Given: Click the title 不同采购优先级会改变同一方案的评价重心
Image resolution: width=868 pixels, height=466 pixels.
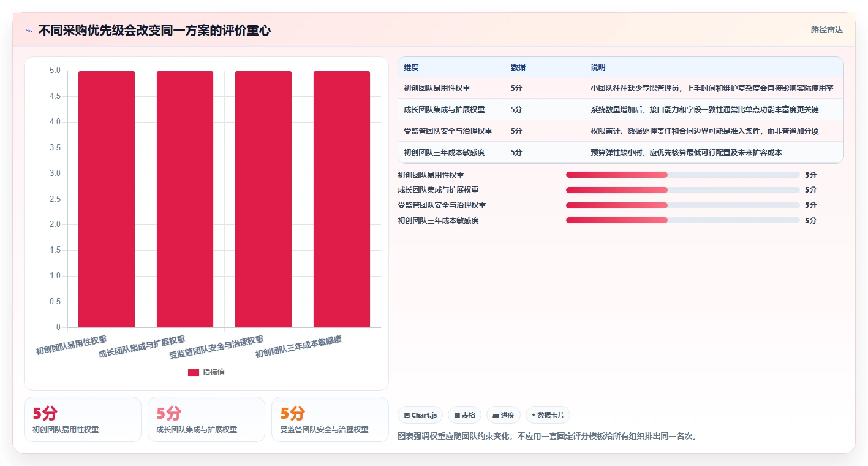Looking at the screenshot, I should 154,31.
